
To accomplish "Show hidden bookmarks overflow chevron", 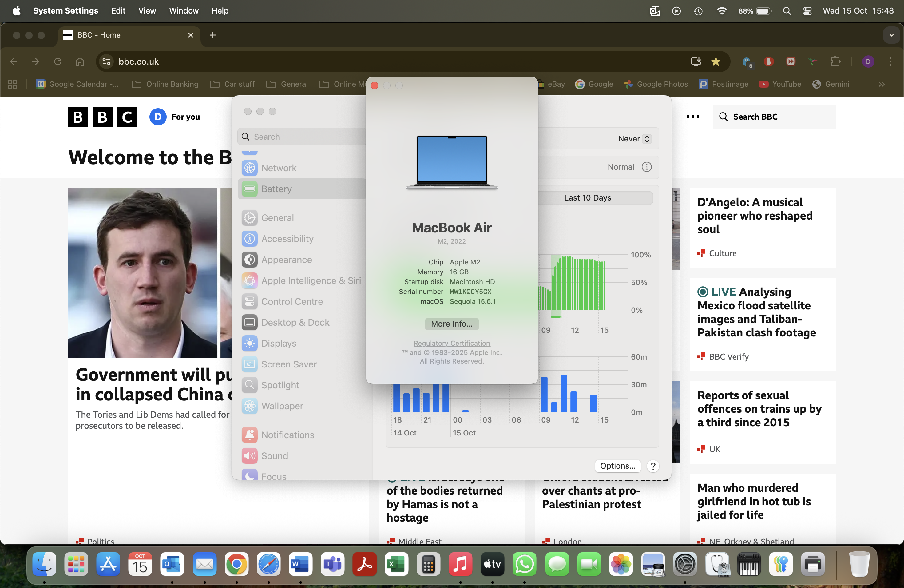I will [x=882, y=84].
